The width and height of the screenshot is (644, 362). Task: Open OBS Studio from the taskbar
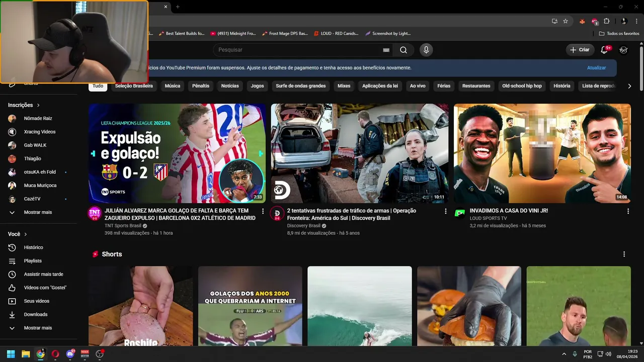[100, 354]
